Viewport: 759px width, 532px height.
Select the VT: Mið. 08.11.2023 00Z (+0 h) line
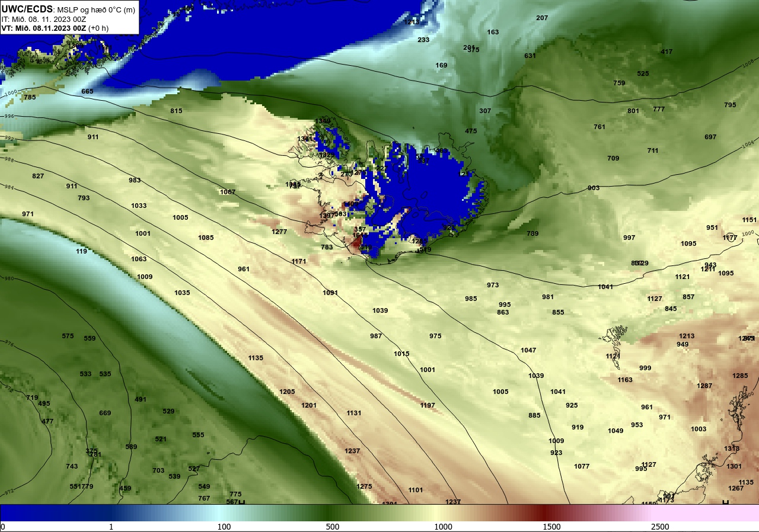[x=55, y=28]
